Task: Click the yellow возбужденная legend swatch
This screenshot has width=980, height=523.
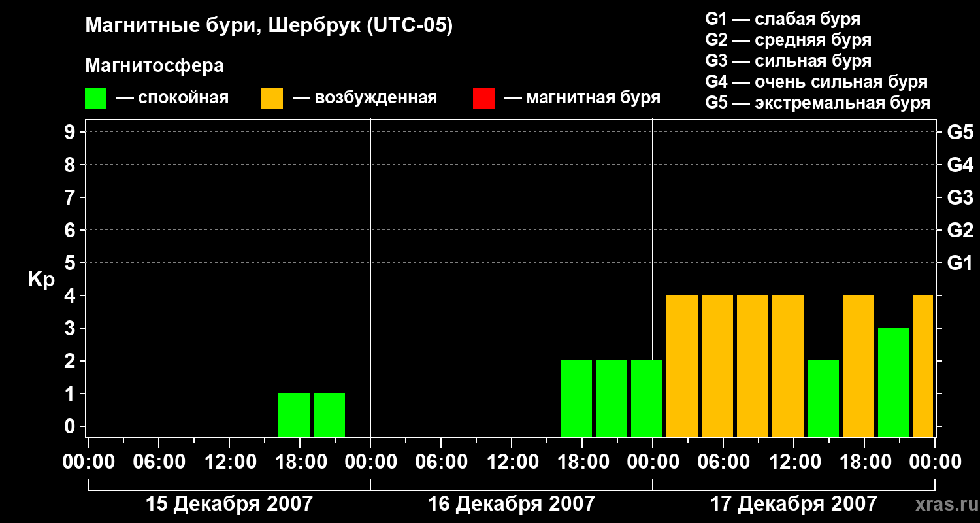Action: [272, 99]
